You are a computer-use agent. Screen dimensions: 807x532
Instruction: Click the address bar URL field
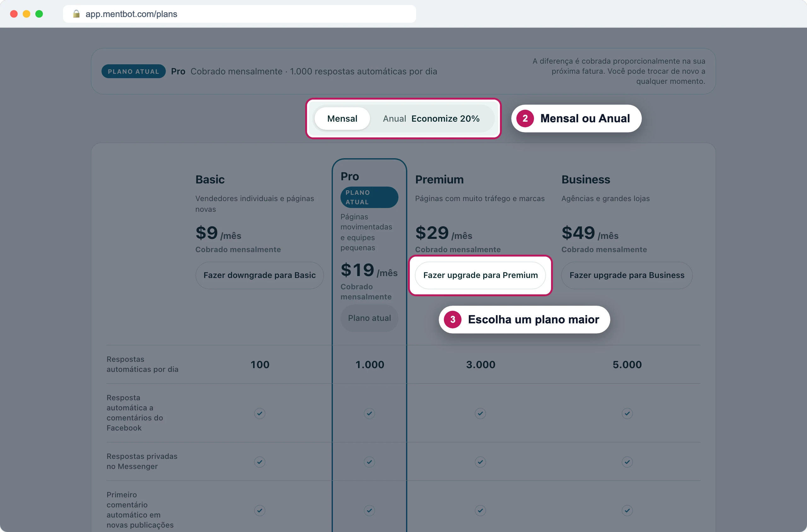pos(239,14)
